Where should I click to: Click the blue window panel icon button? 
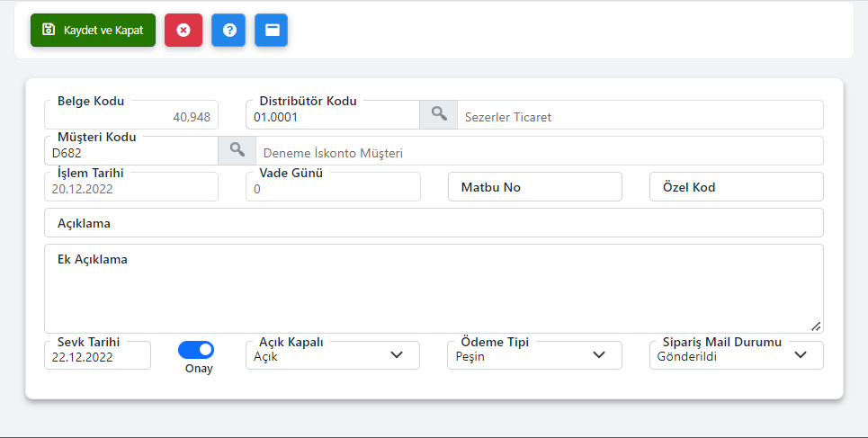point(272,30)
